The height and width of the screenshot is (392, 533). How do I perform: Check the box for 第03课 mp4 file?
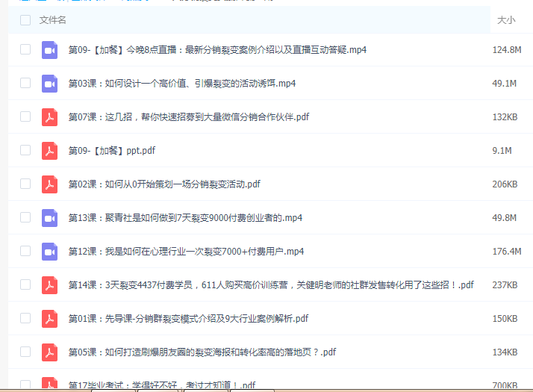point(25,84)
